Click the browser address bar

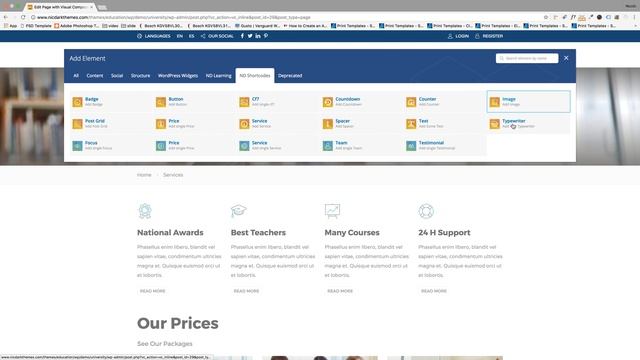pyautogui.click(x=286, y=17)
